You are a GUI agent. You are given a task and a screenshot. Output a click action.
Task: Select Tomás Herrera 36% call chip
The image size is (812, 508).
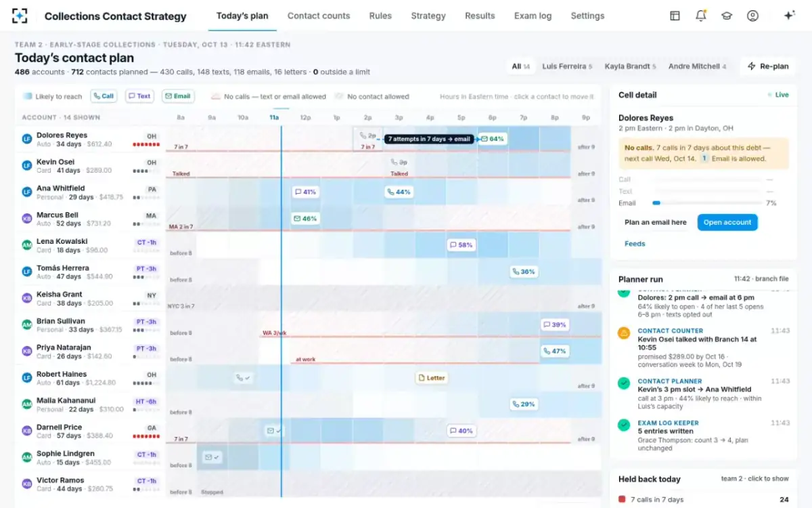pos(524,272)
